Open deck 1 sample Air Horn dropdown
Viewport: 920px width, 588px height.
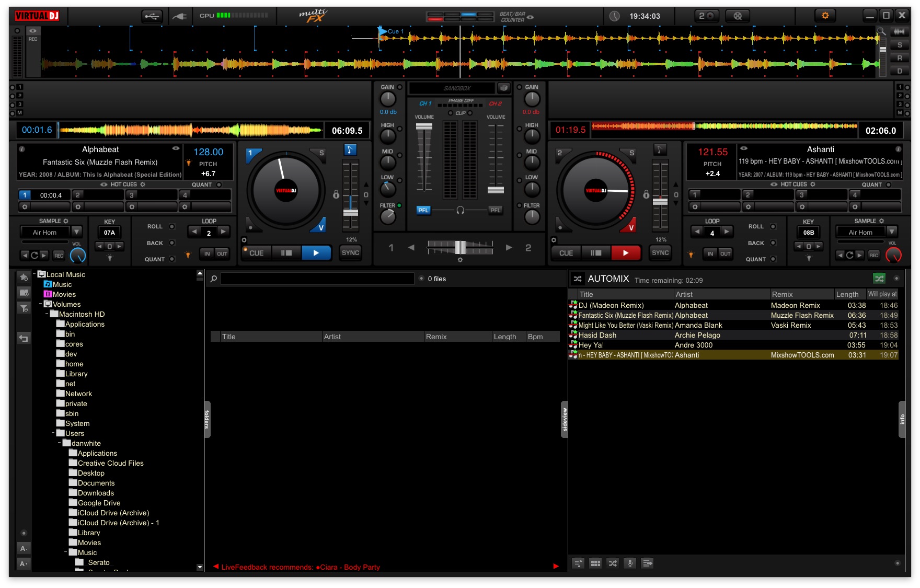(x=77, y=232)
